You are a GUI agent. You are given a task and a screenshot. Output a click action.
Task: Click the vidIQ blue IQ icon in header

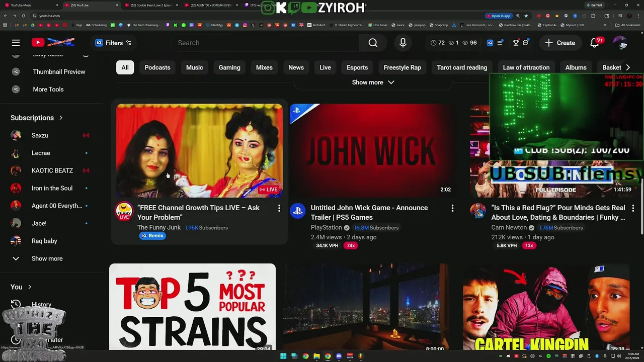(x=490, y=43)
